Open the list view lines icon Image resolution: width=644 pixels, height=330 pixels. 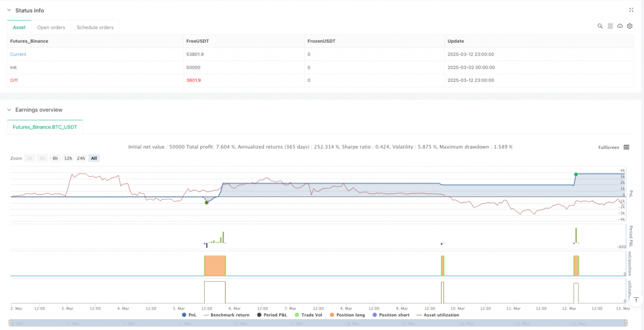tap(610, 26)
